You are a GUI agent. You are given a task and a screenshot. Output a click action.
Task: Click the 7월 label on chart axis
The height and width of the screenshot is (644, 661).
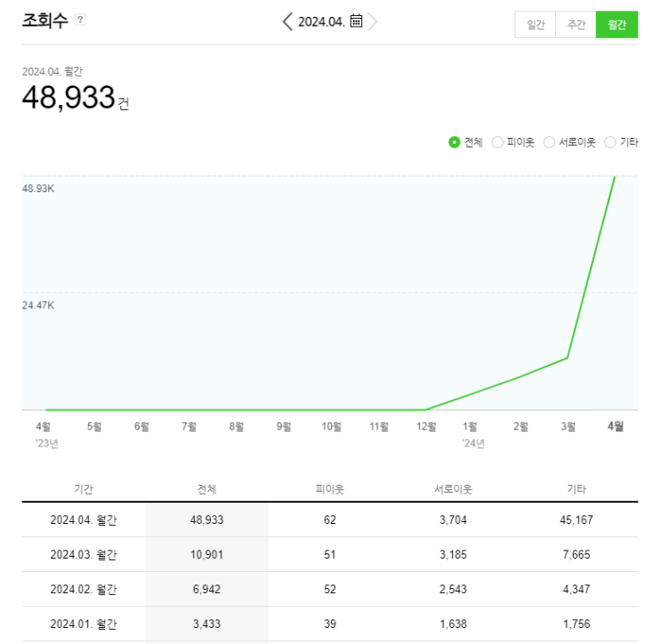[189, 427]
